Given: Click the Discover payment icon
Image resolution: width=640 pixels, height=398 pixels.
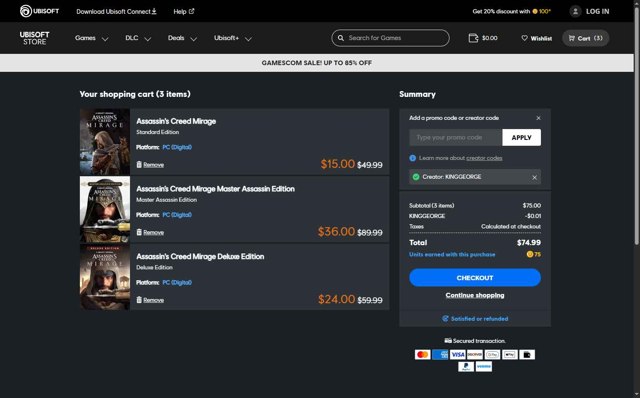Looking at the screenshot, I should [x=475, y=354].
